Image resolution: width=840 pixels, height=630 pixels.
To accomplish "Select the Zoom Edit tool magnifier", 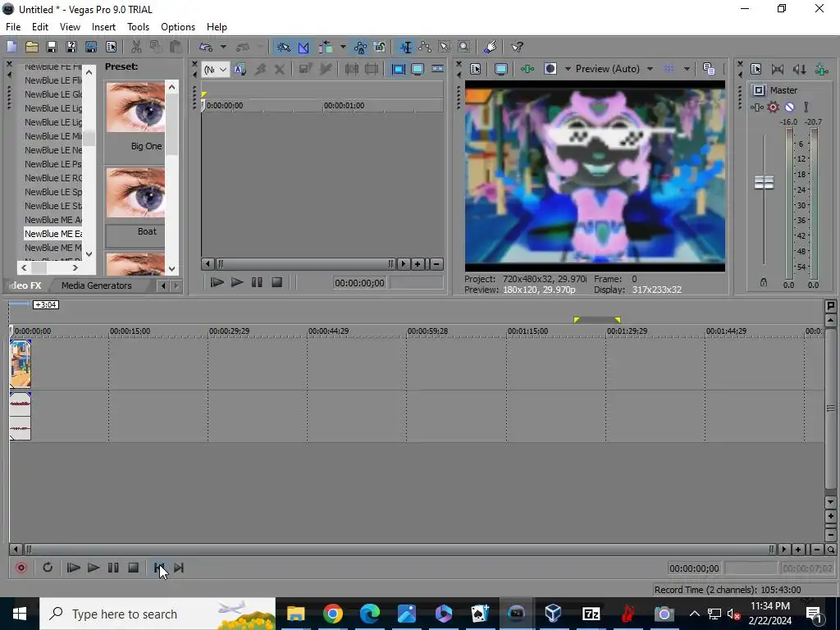I will click(x=464, y=47).
